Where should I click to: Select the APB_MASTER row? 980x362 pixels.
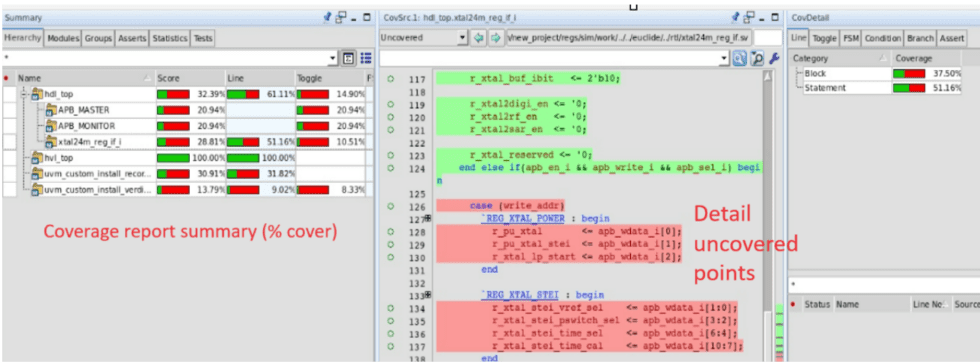188,110
